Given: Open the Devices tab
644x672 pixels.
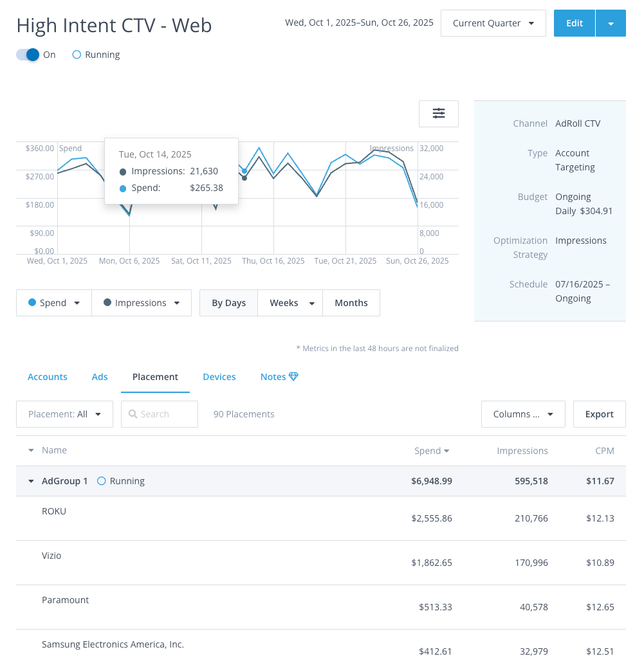Looking at the screenshot, I should pos(219,377).
